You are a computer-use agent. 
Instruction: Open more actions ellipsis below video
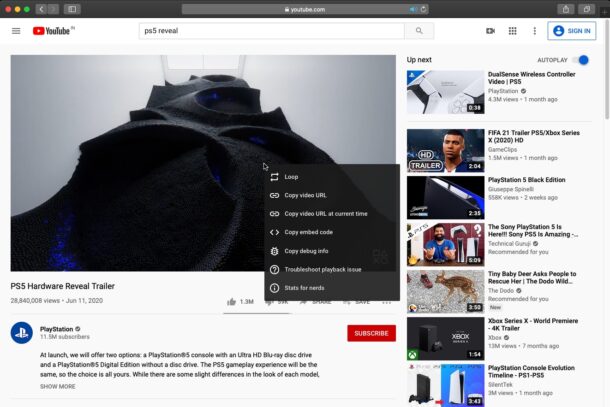pos(386,302)
